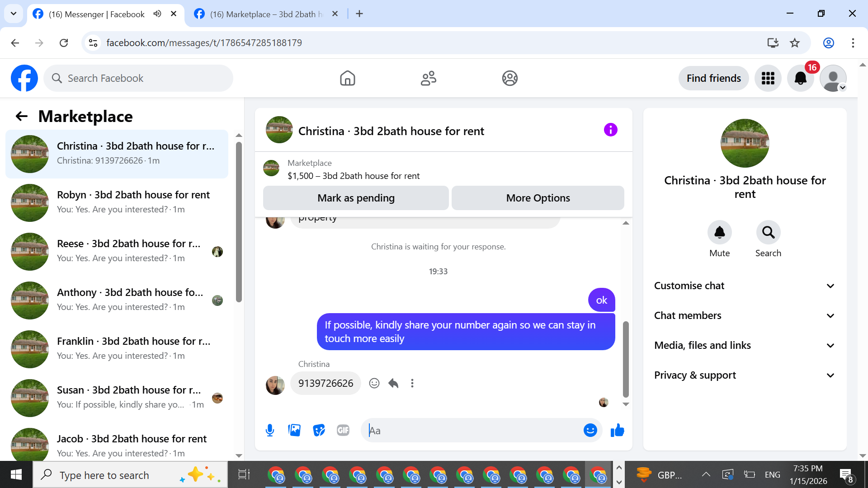
Task: Attach a photo using the image icon
Action: coord(294,430)
